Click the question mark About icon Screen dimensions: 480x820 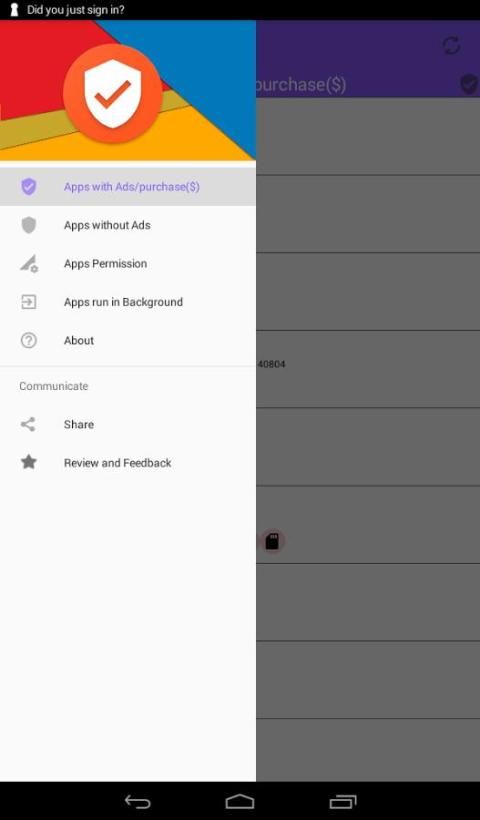point(29,340)
